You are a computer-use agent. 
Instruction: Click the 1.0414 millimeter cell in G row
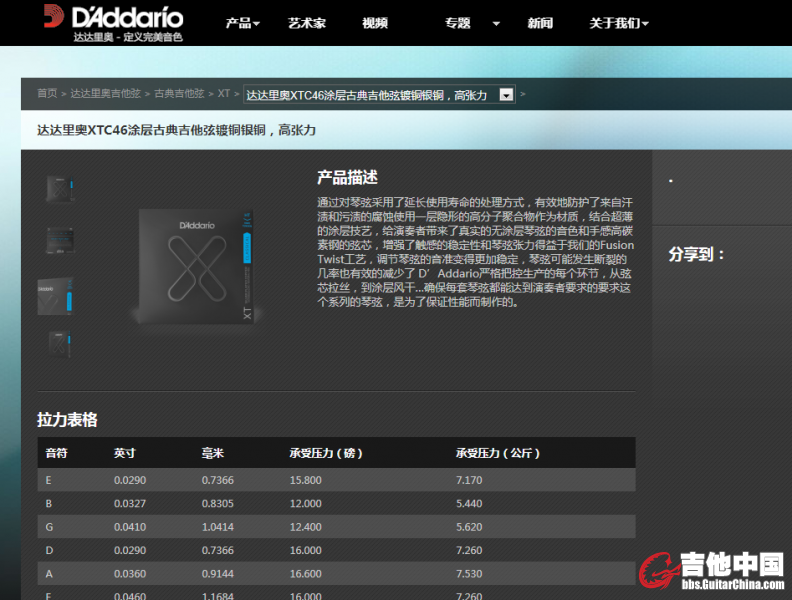tap(218, 527)
